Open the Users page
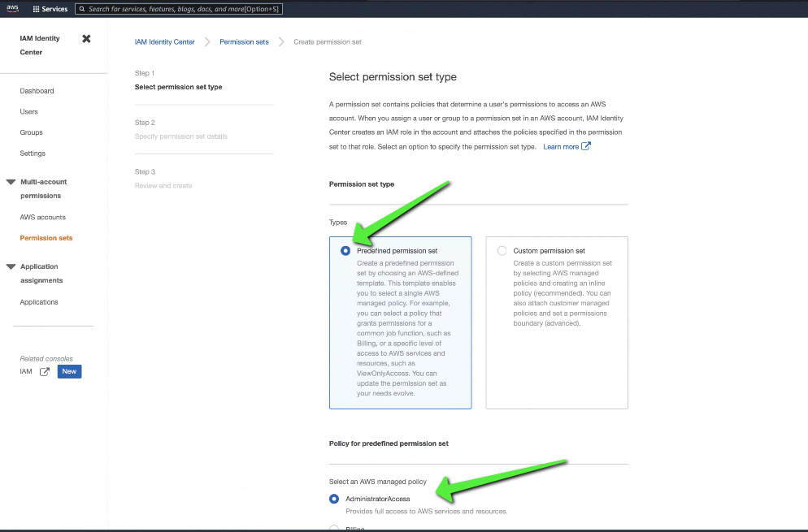This screenshot has height=532, width=808. [x=29, y=111]
